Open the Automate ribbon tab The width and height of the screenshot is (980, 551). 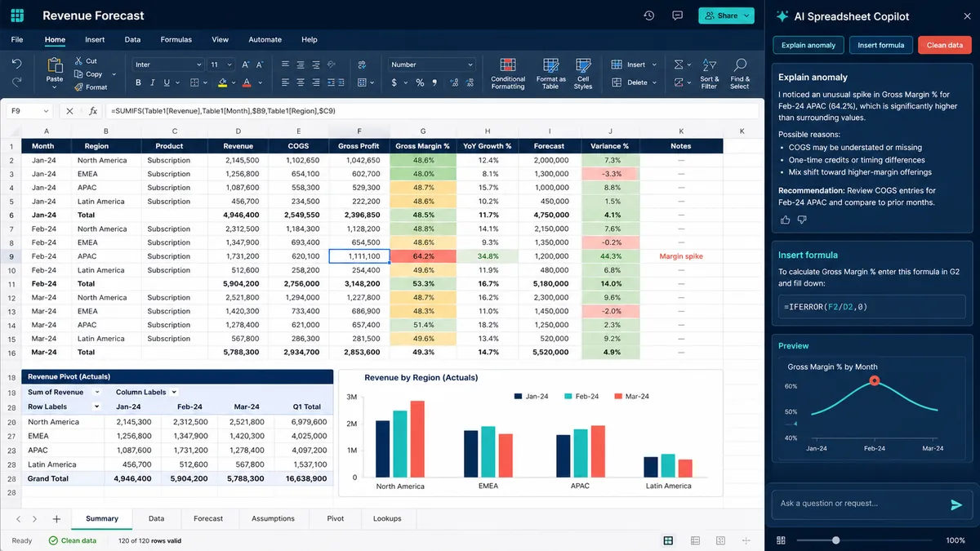point(265,39)
